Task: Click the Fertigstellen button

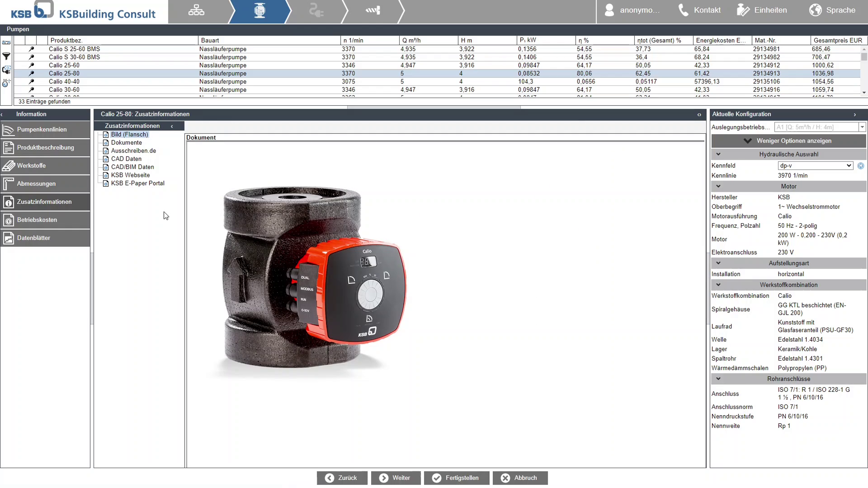Action: pyautogui.click(x=456, y=478)
